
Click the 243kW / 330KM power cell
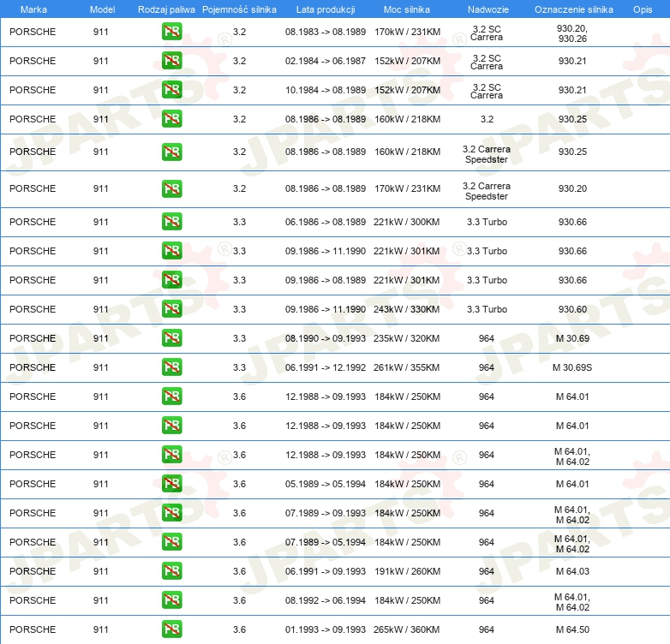[406, 309]
